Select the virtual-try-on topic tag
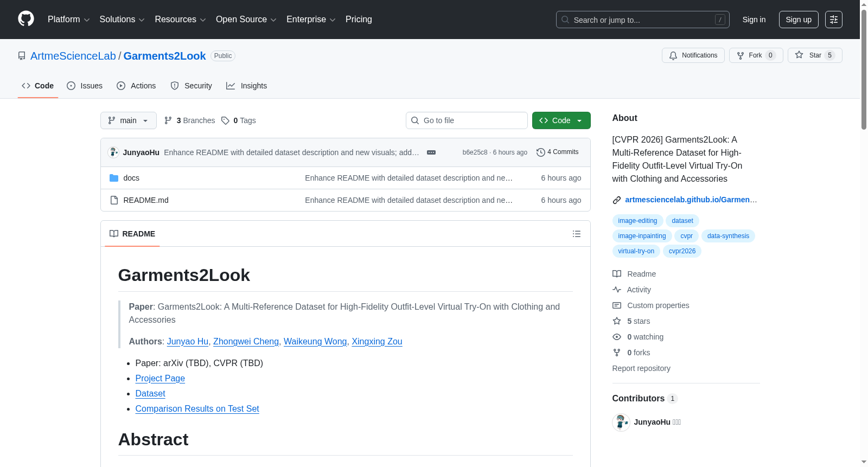 (636, 251)
